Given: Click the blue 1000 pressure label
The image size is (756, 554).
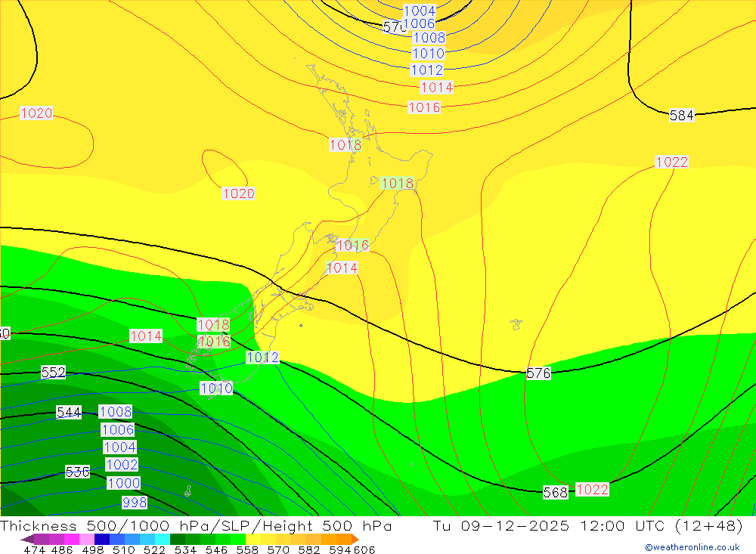Looking at the screenshot, I should tap(124, 483).
